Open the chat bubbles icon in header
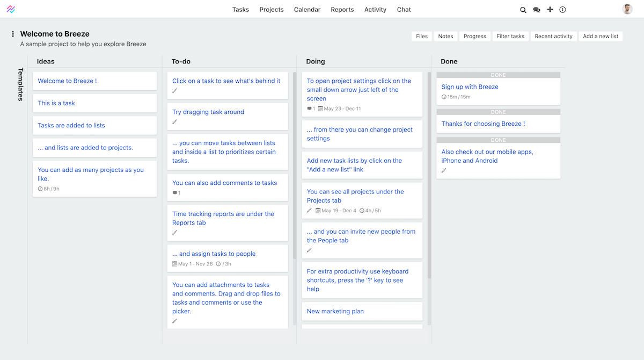This screenshot has width=644, height=360. [x=537, y=10]
